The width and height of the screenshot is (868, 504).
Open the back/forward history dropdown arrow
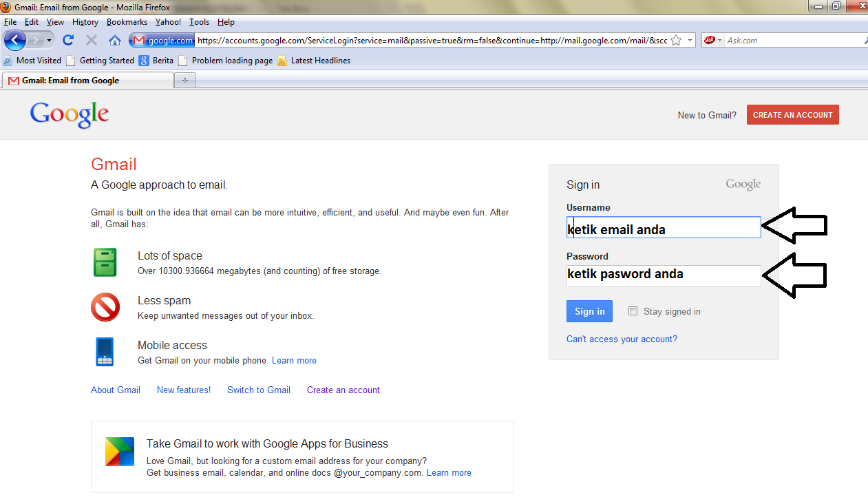(50, 41)
